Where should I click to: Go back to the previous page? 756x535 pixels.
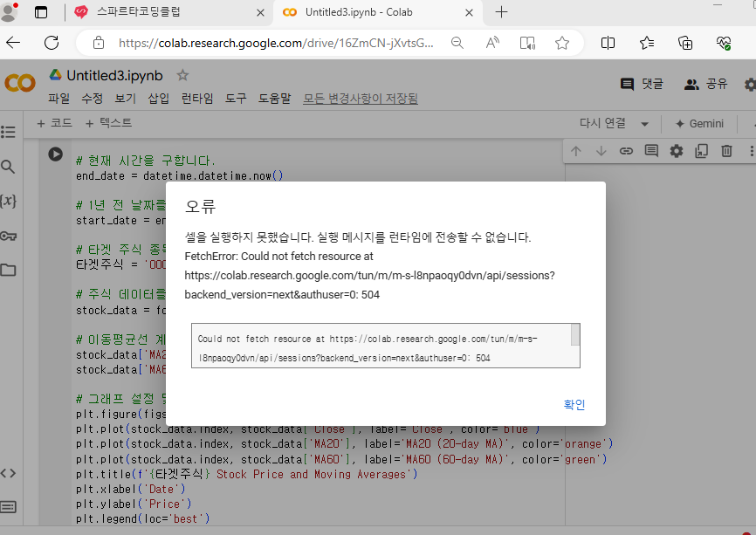coord(13,43)
